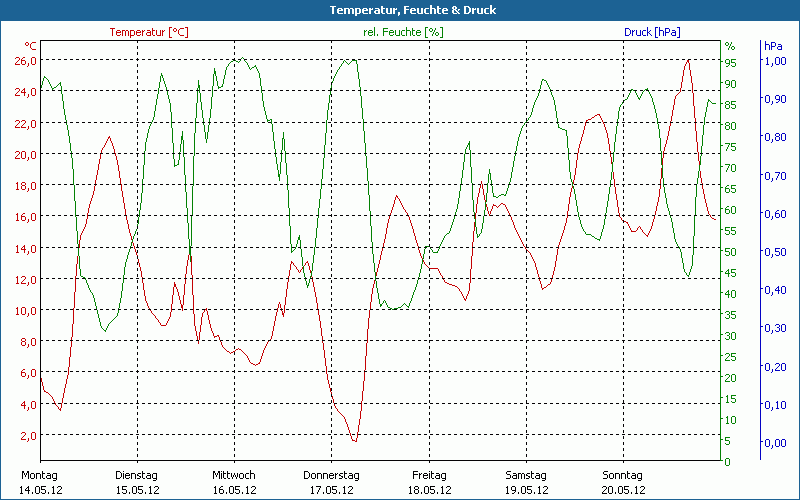Select the 'Mittwoch 16.05.12' date label
The width and height of the screenshot is (800, 500).
tap(234, 482)
